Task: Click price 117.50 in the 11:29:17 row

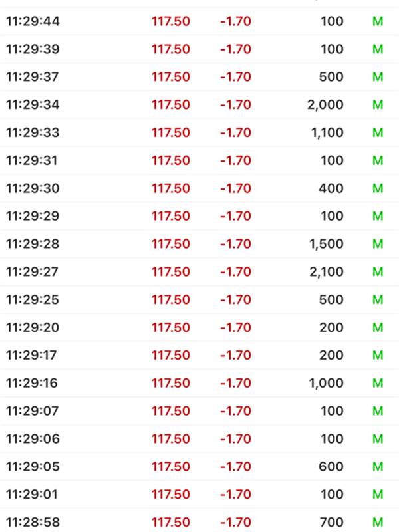Action: click(171, 355)
